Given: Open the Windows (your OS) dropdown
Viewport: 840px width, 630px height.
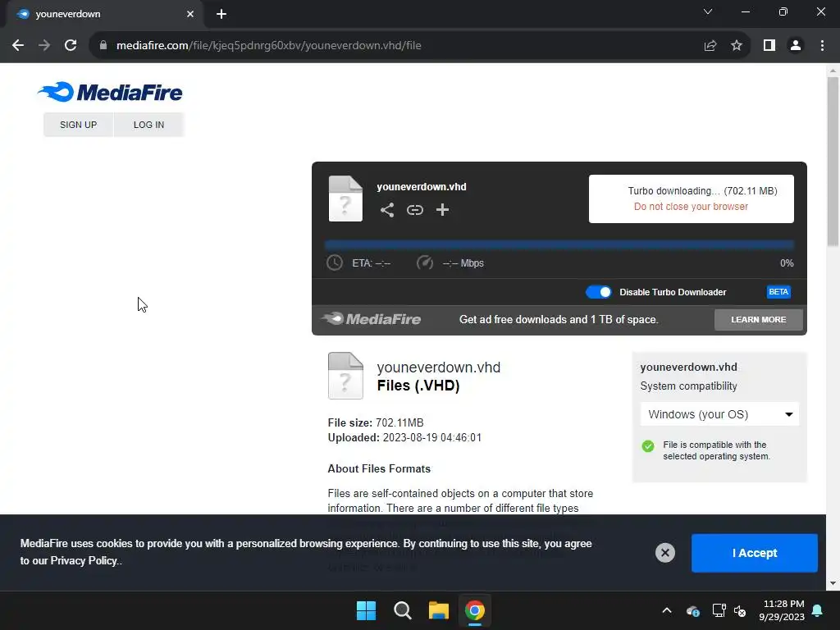Looking at the screenshot, I should pyautogui.click(x=719, y=414).
